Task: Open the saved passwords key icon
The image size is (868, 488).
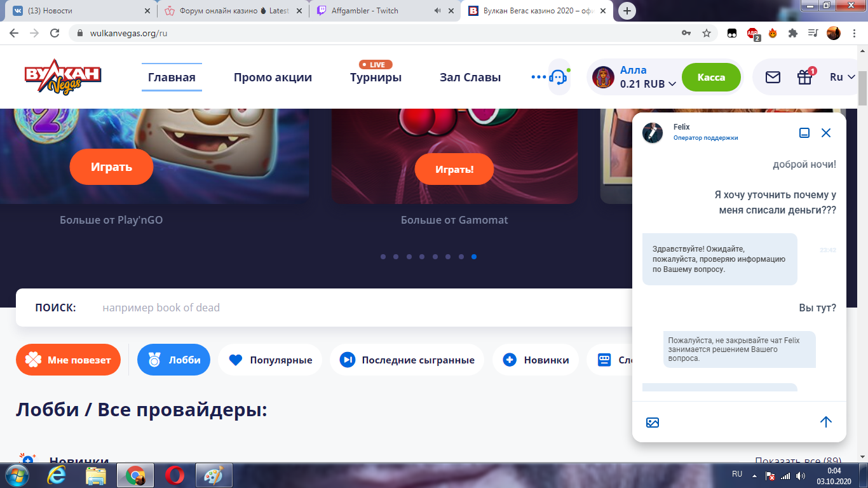Action: point(686,33)
